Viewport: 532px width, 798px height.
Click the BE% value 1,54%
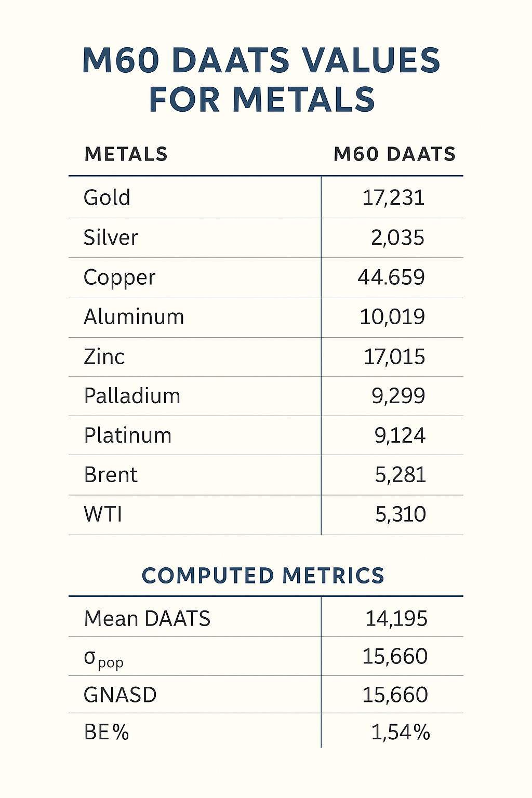tap(400, 733)
